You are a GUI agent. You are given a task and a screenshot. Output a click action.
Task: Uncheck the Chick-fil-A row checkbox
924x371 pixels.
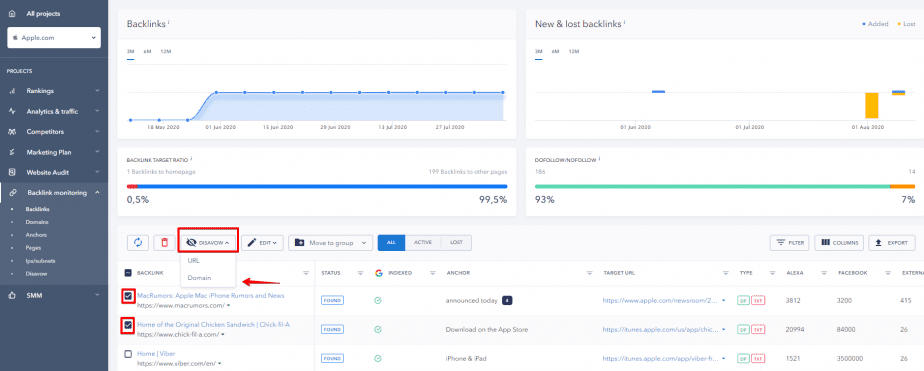(128, 324)
